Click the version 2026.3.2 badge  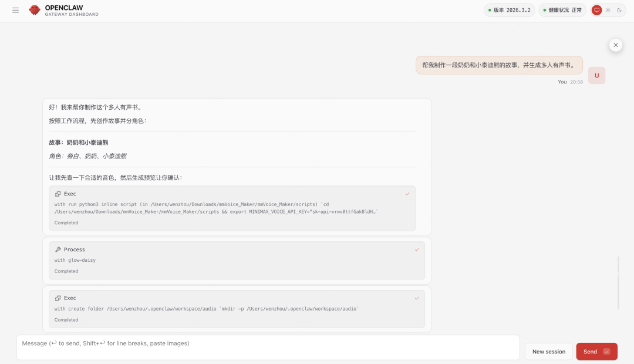[x=509, y=10]
